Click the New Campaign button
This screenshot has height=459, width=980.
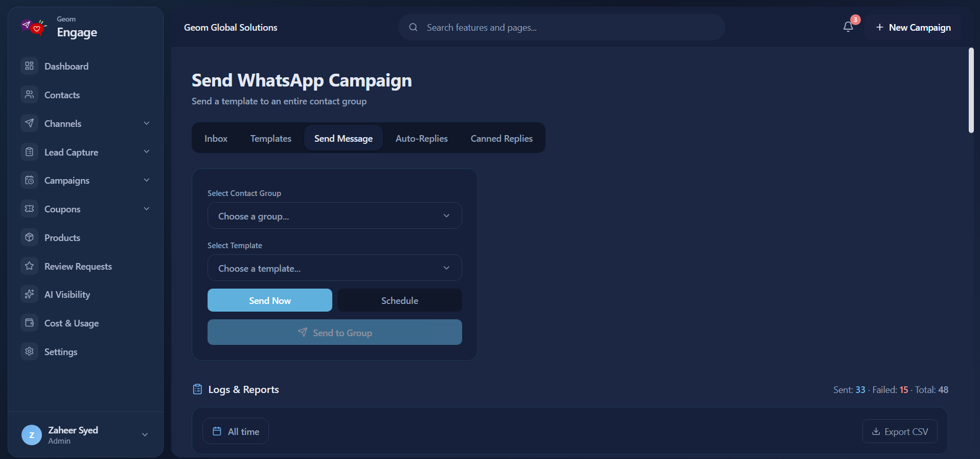point(913,27)
